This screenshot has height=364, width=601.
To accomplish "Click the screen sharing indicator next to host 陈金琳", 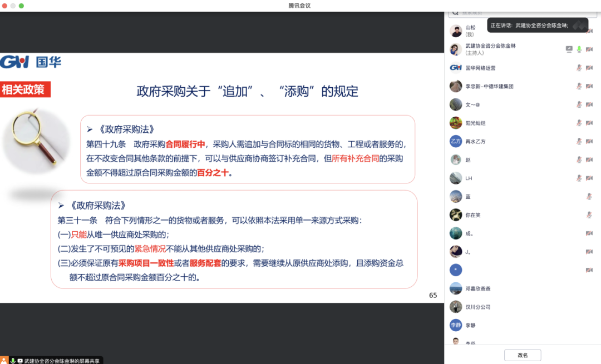I will click(569, 49).
